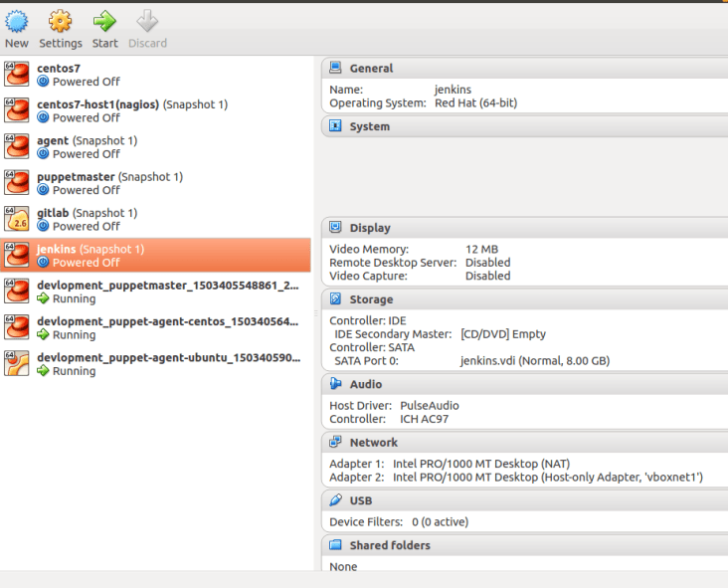The height and width of the screenshot is (588, 728).
Task: Select the centos7 virtual machine
Action: pyautogui.click(x=155, y=74)
